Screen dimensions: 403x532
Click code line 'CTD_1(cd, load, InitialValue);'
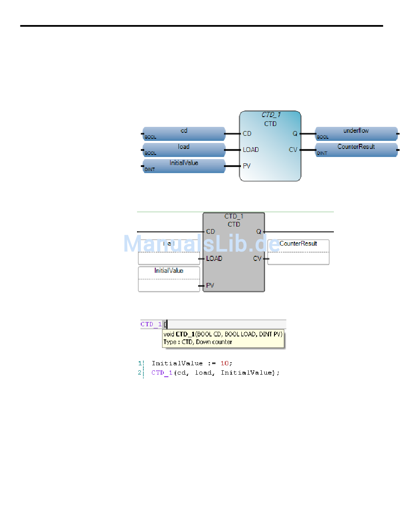pyautogui.click(x=215, y=372)
